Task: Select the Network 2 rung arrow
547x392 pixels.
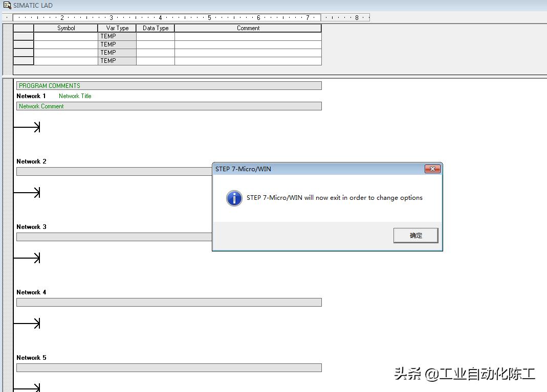Action: point(27,193)
